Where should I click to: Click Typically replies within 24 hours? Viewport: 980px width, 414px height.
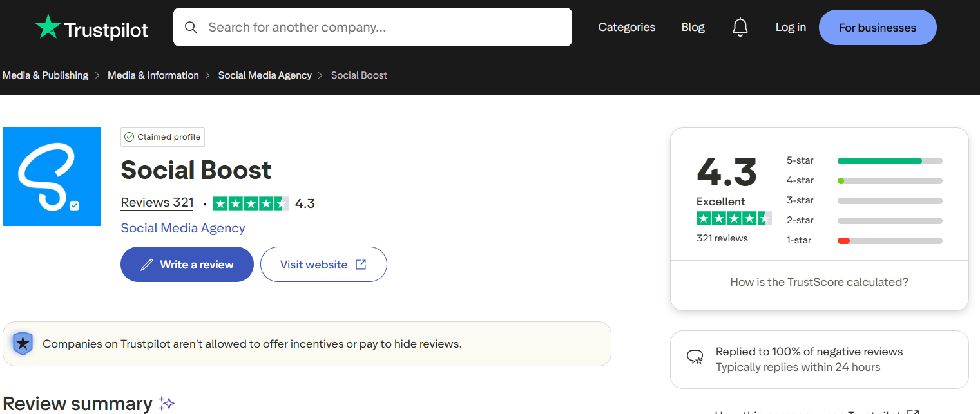coord(798,368)
